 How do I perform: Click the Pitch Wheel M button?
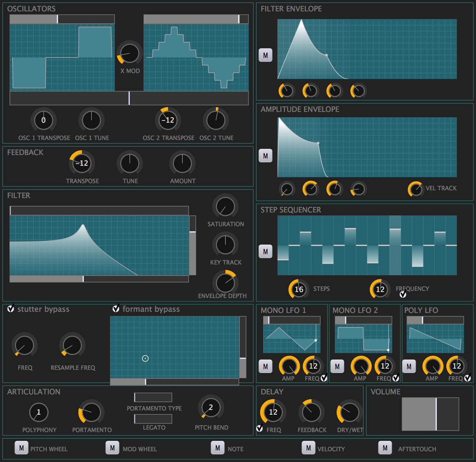21,448
